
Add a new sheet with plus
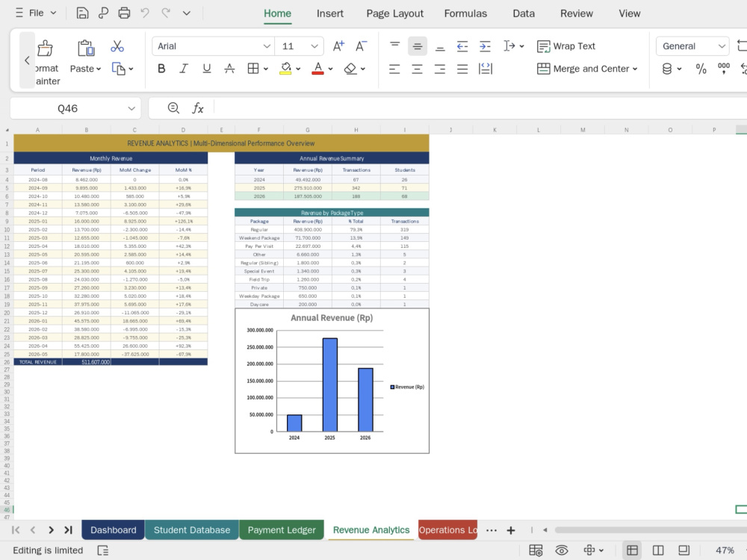[511, 530]
